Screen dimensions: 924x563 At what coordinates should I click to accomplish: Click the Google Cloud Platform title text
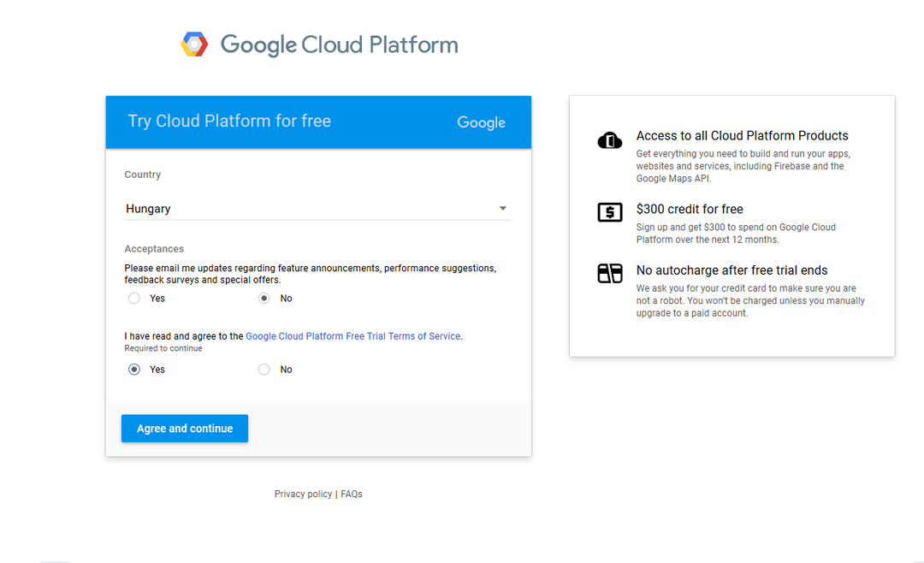(x=340, y=44)
